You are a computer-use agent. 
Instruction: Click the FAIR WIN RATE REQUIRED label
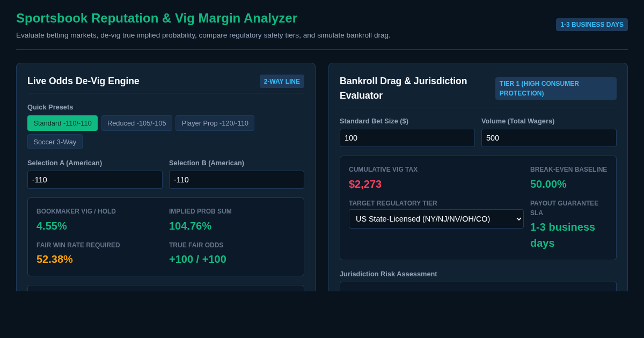tap(78, 245)
